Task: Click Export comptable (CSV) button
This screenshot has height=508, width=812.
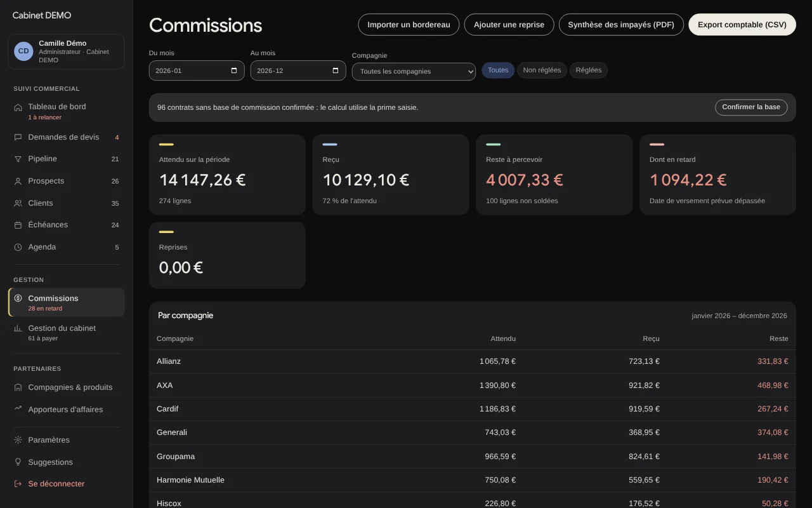Action: point(742,25)
